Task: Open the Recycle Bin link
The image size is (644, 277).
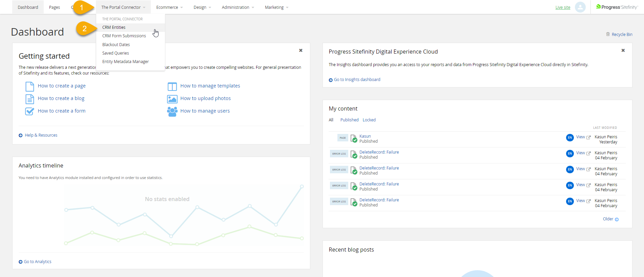Action: pos(622,35)
